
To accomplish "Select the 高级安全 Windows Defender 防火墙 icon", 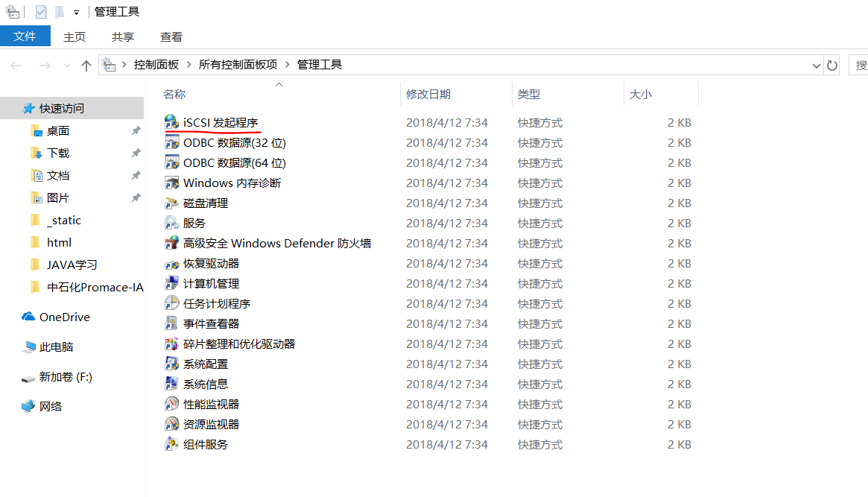I will (x=171, y=243).
